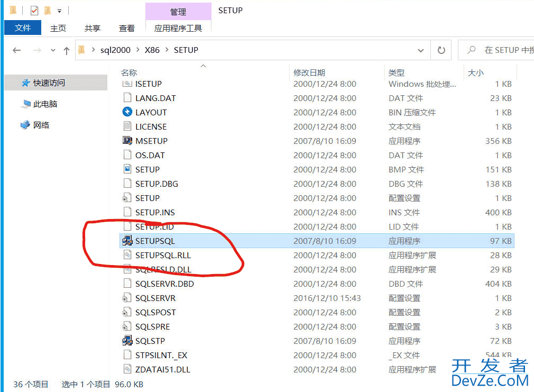
Task: Select the SETUP BMP file icon
Action: tap(127, 169)
